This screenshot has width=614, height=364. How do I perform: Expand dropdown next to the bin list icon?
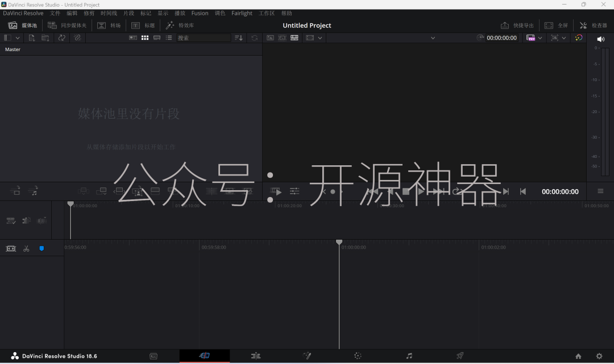(18, 38)
